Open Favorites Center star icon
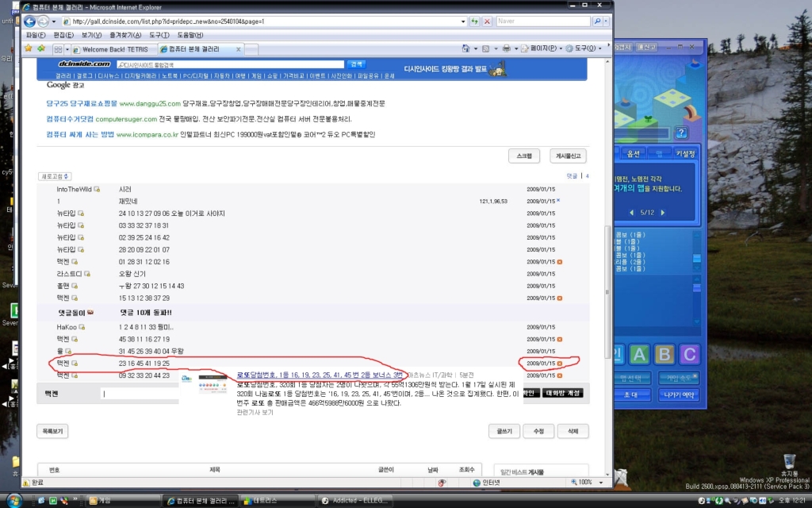 tap(29, 48)
